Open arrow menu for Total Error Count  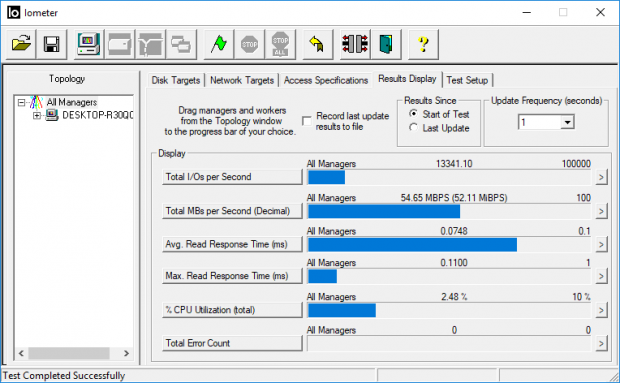pyautogui.click(x=601, y=343)
